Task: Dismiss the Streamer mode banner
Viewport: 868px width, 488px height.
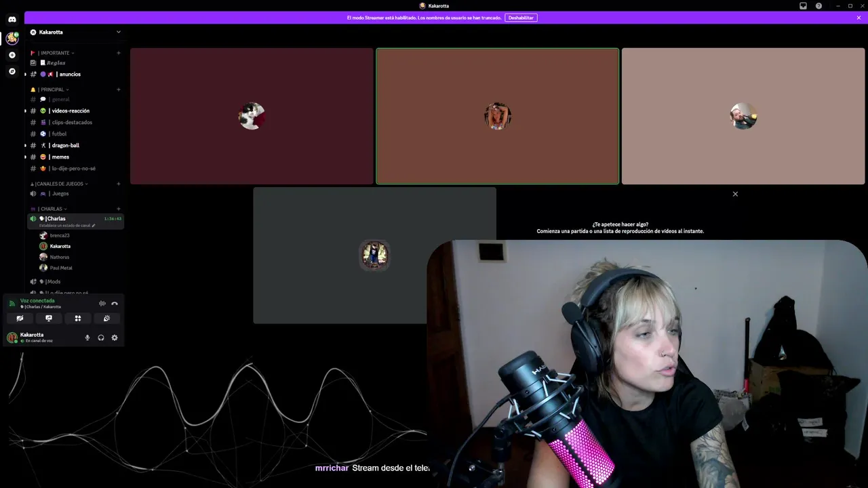Action: [859, 18]
